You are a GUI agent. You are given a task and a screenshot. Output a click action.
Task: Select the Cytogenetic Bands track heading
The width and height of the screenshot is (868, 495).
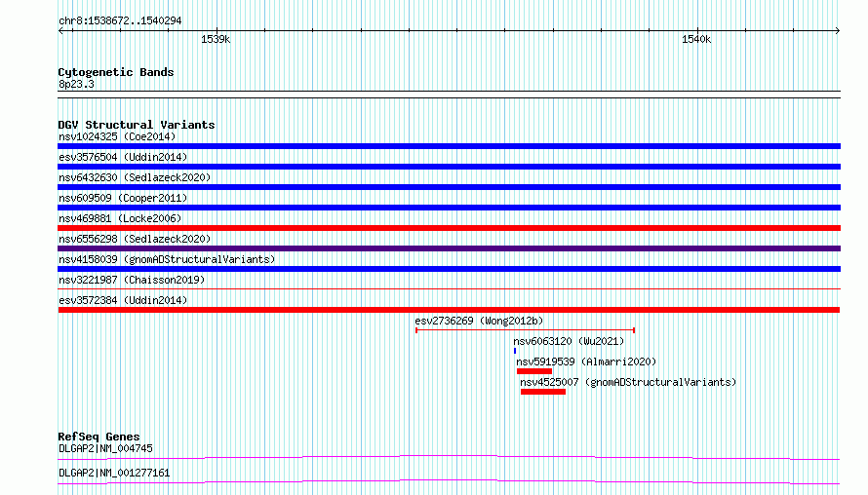[116, 72]
